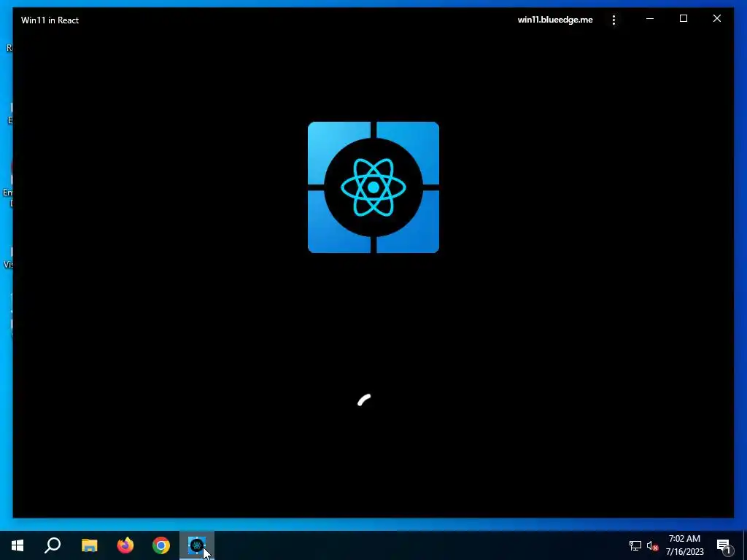Open the notification center icon

click(724, 545)
